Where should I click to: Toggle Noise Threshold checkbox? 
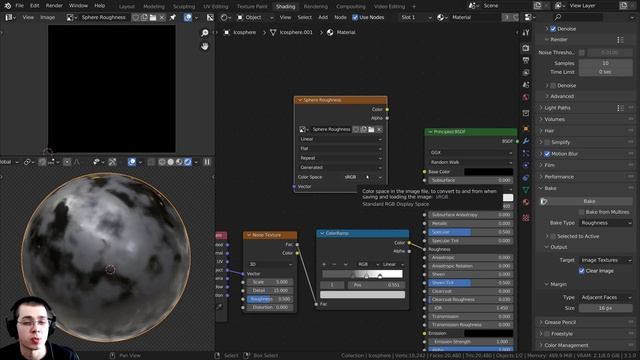582,52
